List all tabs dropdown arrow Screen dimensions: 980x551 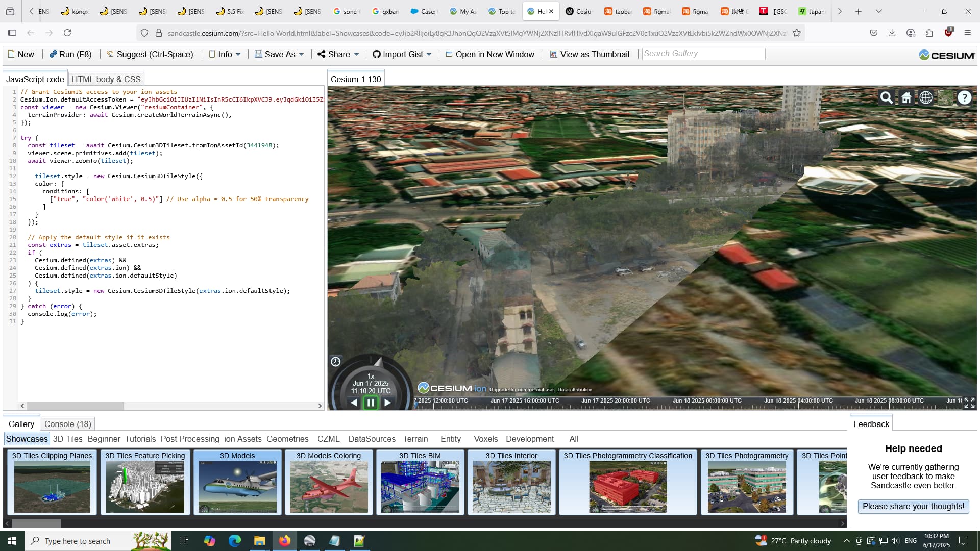[x=879, y=11]
